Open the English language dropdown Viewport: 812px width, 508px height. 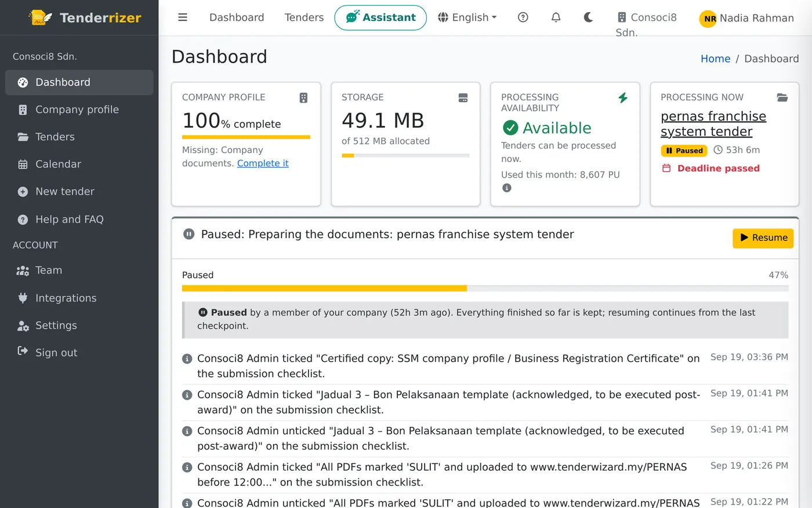(x=467, y=17)
